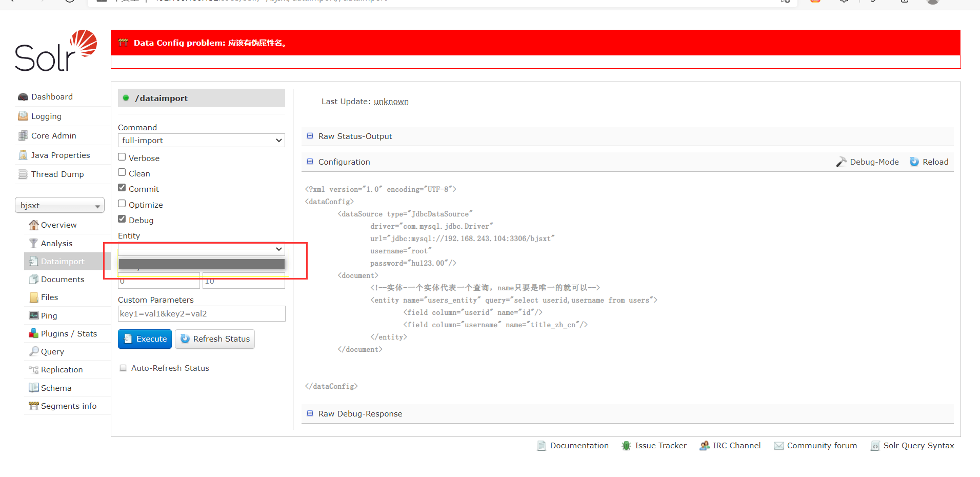980x477 pixels.
Task: Click the /dataimport handler header
Action: coord(202,98)
